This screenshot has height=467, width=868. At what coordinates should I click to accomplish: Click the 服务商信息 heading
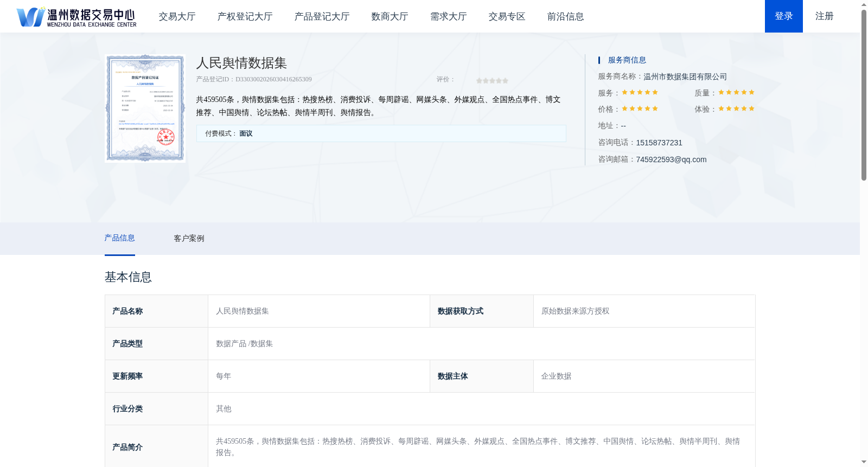click(x=627, y=60)
